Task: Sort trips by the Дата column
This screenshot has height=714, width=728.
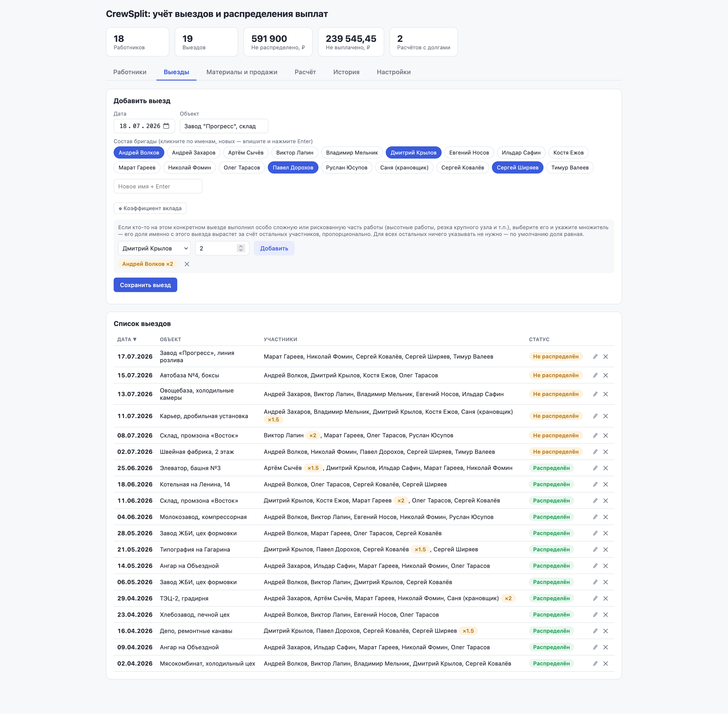Action: click(x=127, y=339)
